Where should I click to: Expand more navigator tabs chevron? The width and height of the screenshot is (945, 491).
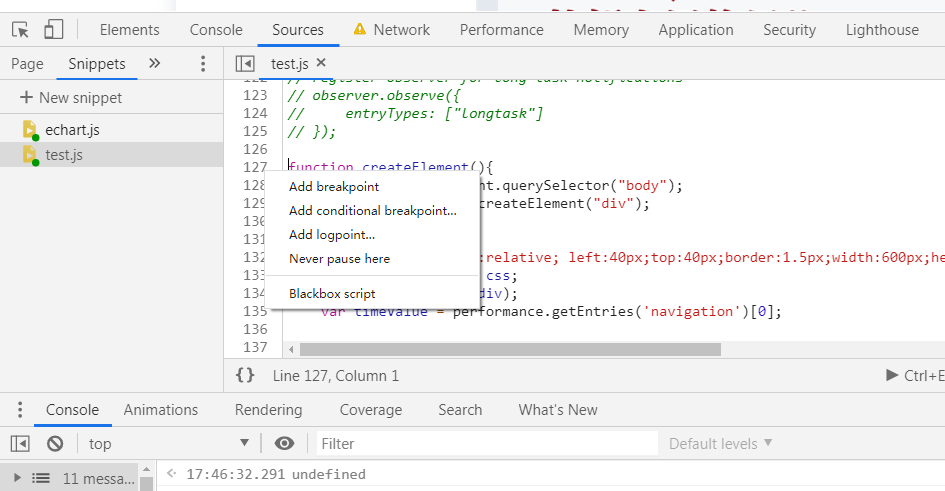click(x=155, y=63)
